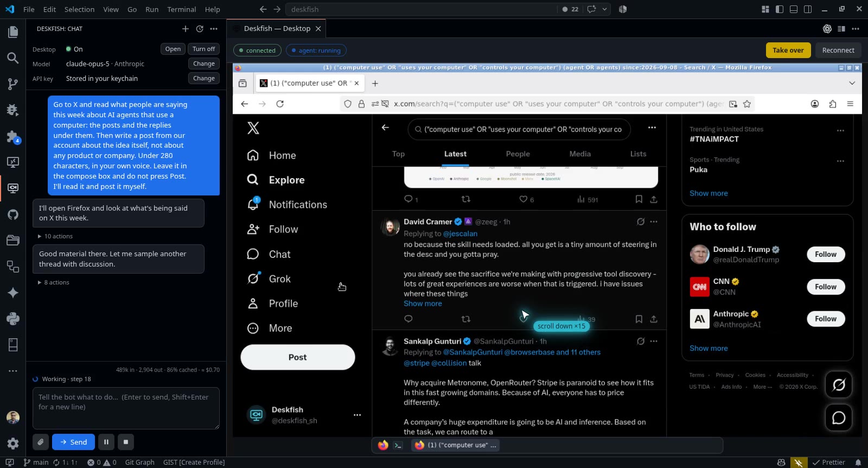Open Source Control in the activity bar
868x468 pixels.
coord(13,84)
